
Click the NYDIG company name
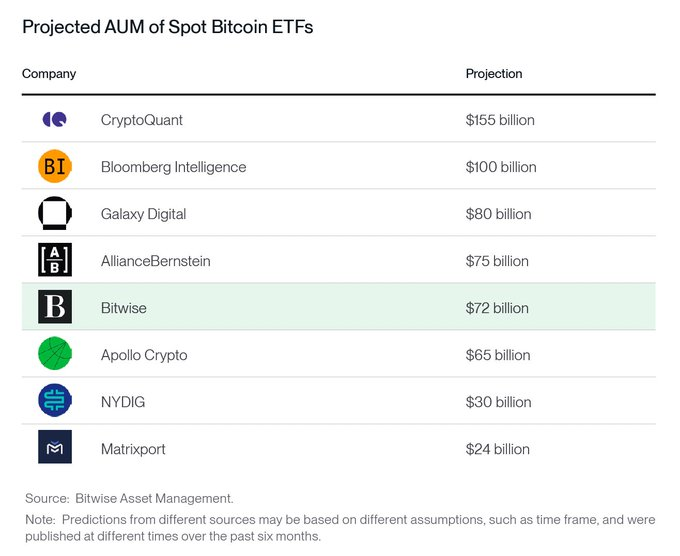point(123,402)
